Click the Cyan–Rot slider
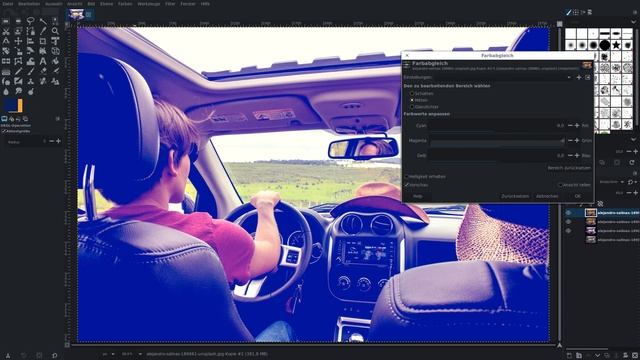Screen dimensions: 640x360 pyautogui.click(x=497, y=126)
